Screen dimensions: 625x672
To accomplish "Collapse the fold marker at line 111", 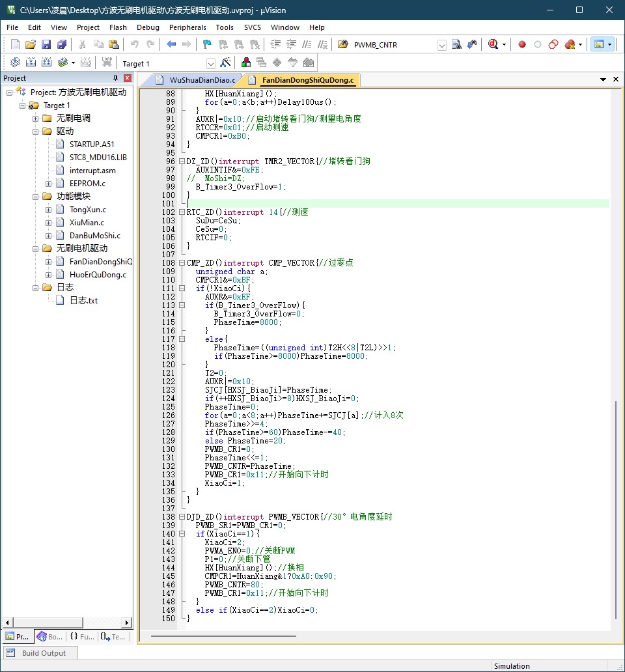I will coord(182,288).
